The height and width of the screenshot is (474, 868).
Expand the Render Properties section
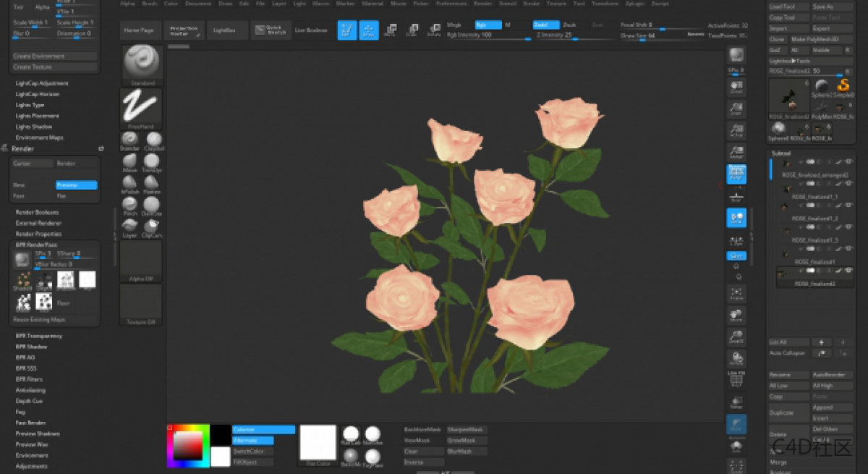point(40,234)
